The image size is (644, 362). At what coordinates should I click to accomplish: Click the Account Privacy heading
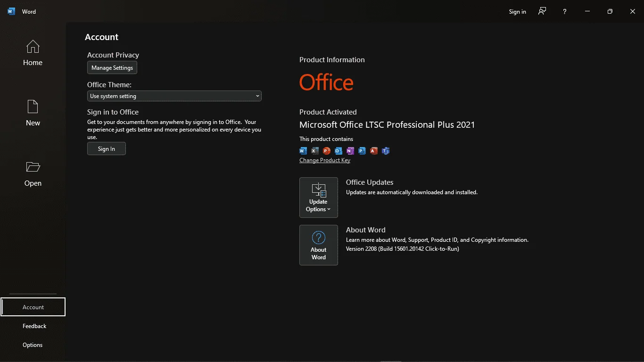point(113,55)
